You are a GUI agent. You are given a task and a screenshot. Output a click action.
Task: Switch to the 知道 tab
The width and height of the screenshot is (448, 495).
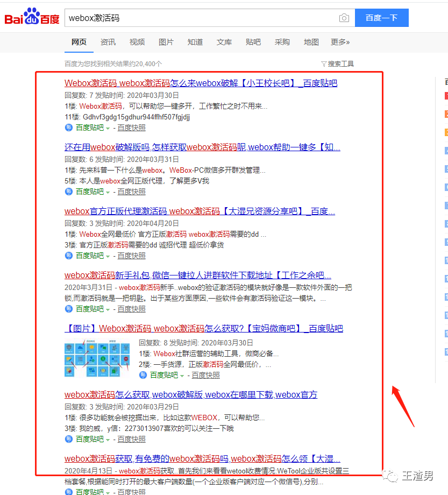[195, 42]
